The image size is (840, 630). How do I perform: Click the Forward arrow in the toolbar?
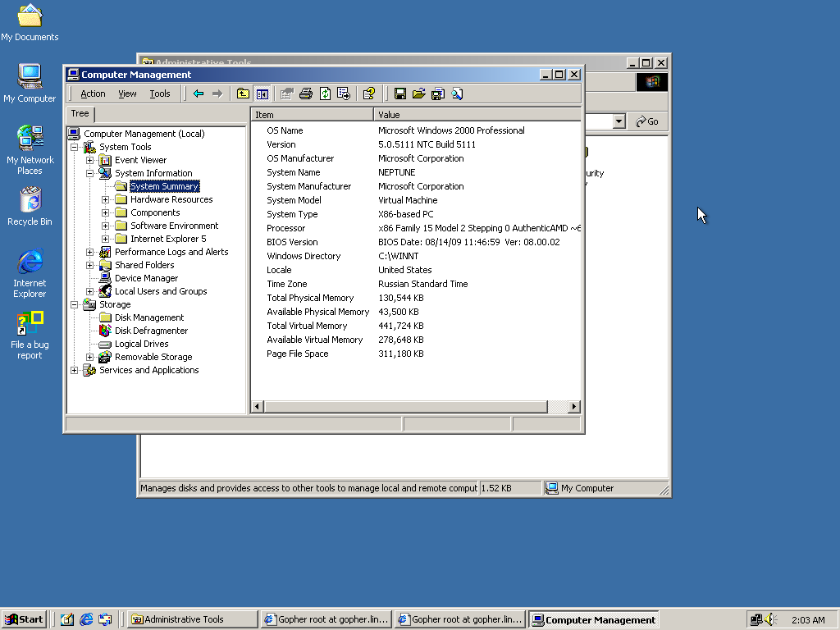pyautogui.click(x=217, y=94)
